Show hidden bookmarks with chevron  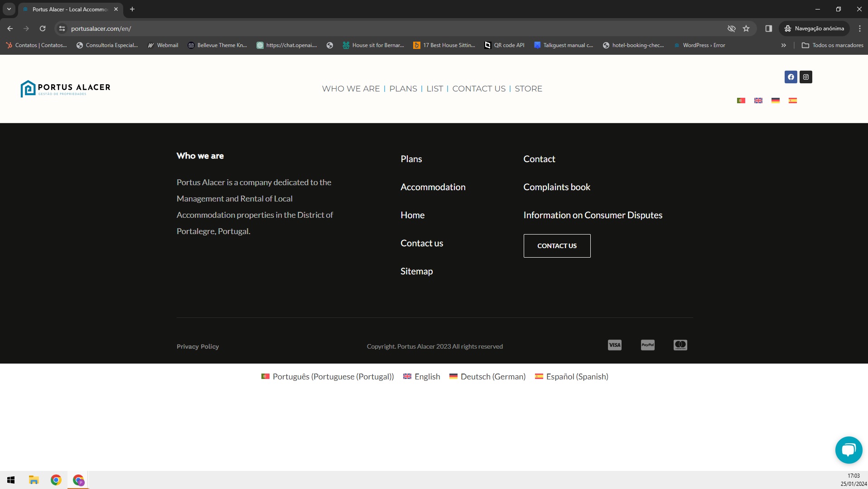pyautogui.click(x=784, y=45)
